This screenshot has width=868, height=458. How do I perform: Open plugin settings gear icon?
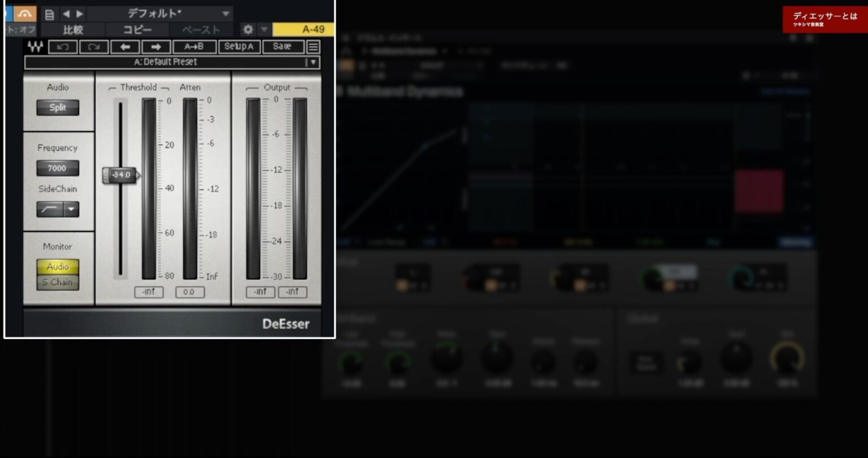(248, 29)
